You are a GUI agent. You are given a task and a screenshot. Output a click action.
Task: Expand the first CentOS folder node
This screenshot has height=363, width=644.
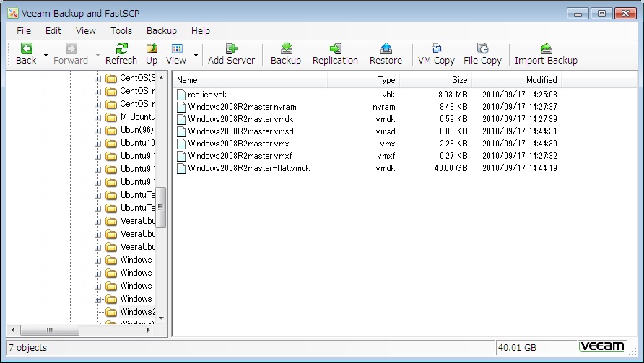pyautogui.click(x=97, y=79)
